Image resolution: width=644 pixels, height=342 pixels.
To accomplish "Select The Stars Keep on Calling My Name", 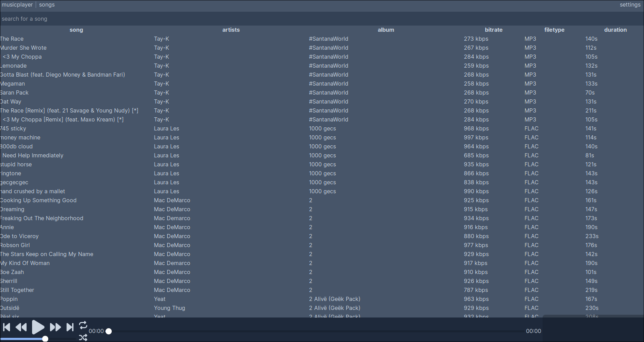I will pos(47,254).
